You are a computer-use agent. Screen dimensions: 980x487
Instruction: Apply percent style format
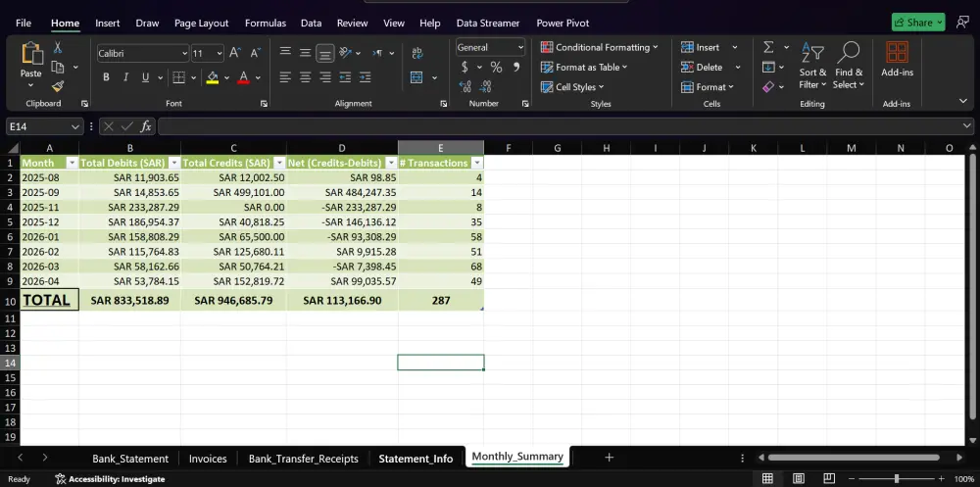pyautogui.click(x=496, y=67)
